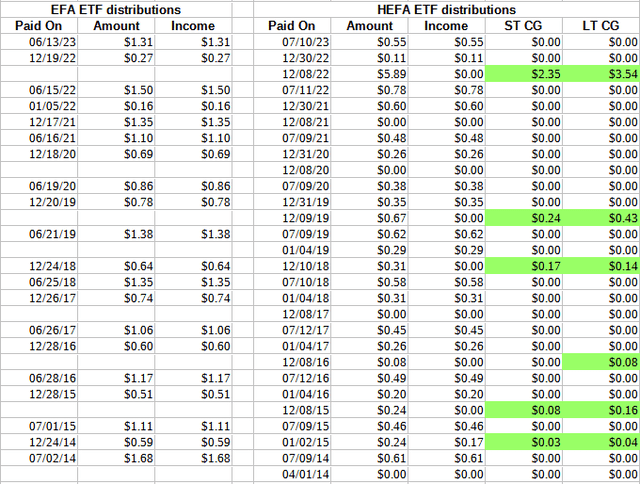Select the HEFA date cell 12/30/21

(x=292, y=106)
